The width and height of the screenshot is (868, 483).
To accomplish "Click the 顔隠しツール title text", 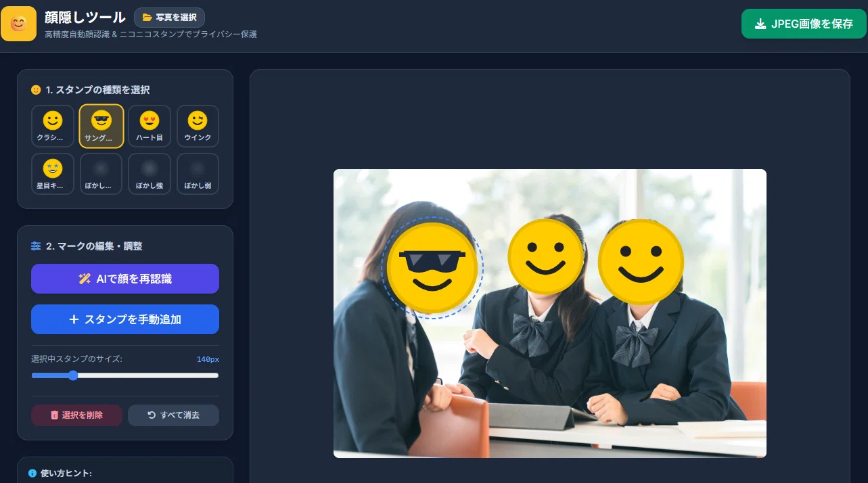I will pos(85,17).
